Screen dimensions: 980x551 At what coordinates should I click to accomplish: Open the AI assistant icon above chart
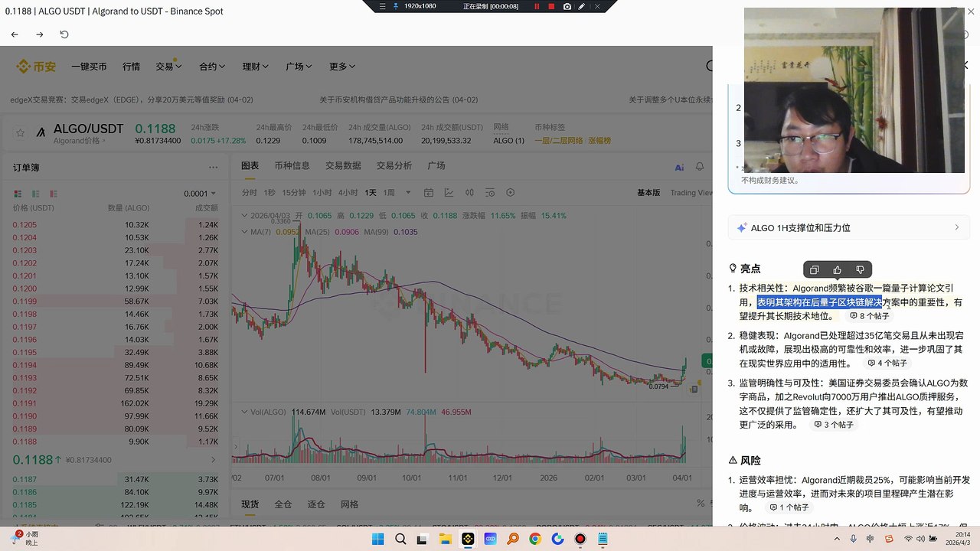point(679,167)
